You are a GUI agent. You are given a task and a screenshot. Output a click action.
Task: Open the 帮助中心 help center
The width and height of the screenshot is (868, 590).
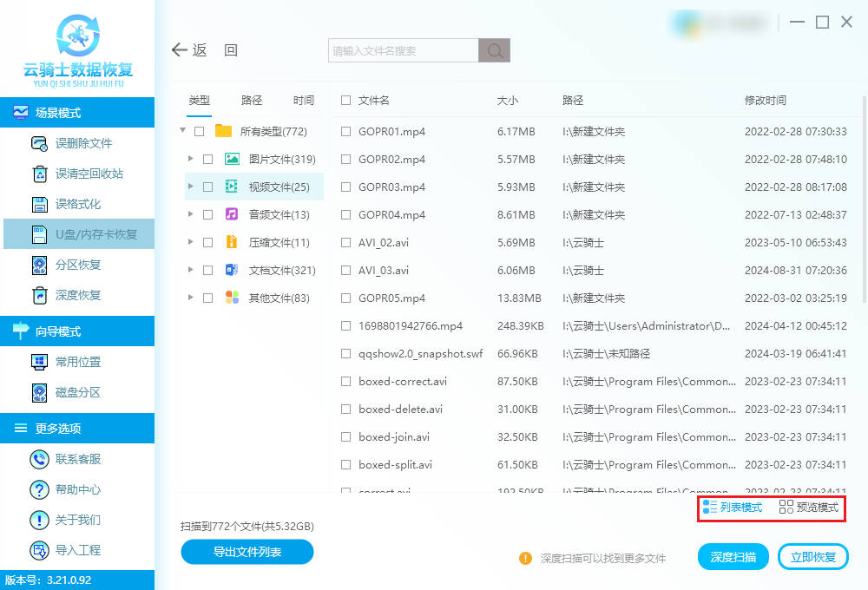click(x=39, y=490)
